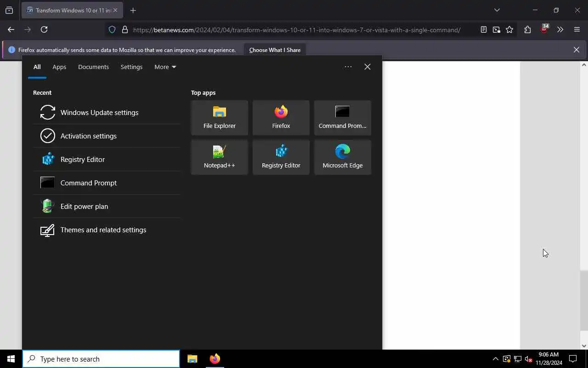
Task: View site security padlock info
Action: click(x=125, y=29)
